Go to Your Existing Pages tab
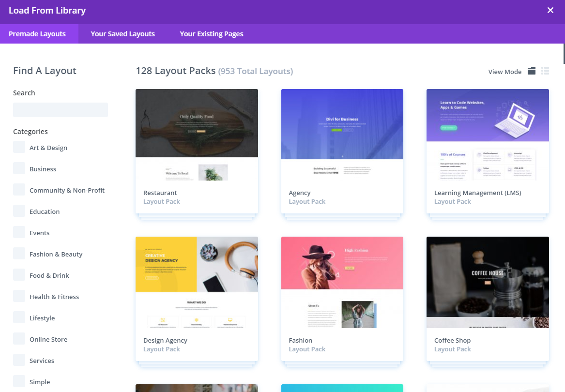Image resolution: width=565 pixels, height=392 pixels. (212, 34)
